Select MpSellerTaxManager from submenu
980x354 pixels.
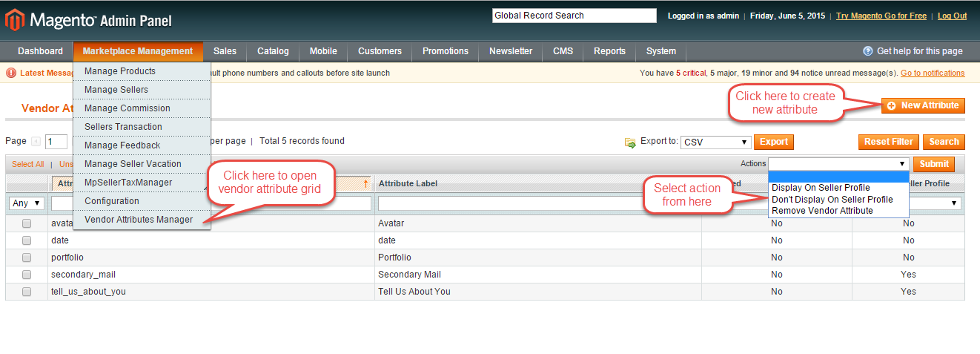(142, 183)
